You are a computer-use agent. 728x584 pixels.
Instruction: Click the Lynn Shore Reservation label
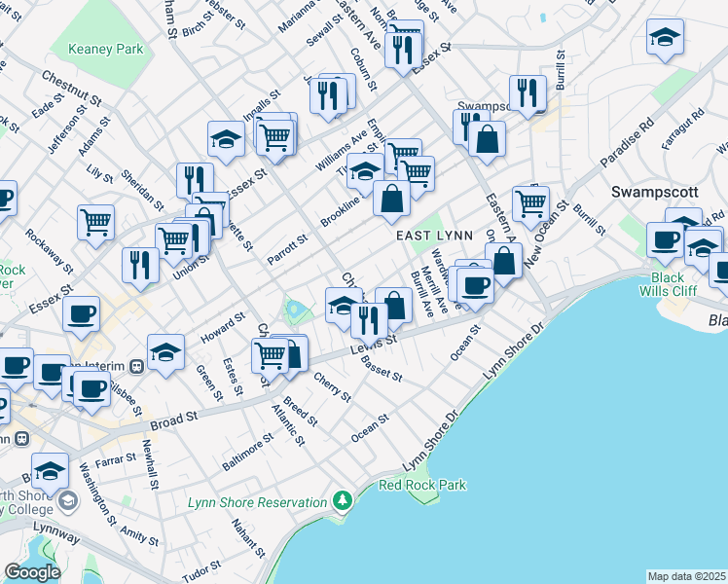[x=257, y=503]
